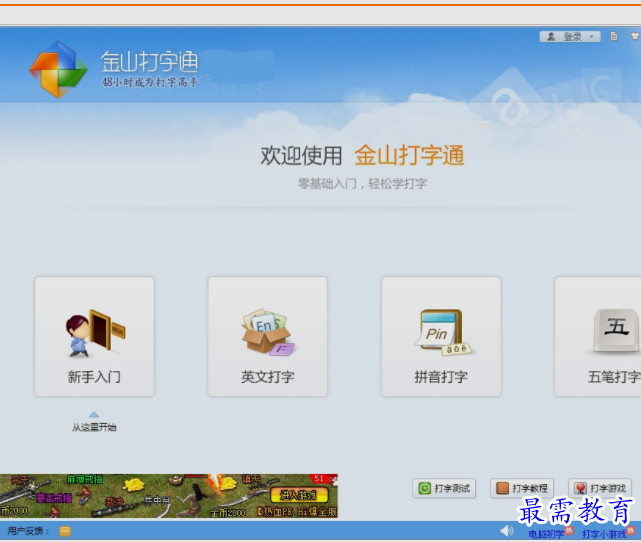This screenshot has height=542, width=641.
Task: Click the 从这里开始 hint text
Action: [x=94, y=428]
